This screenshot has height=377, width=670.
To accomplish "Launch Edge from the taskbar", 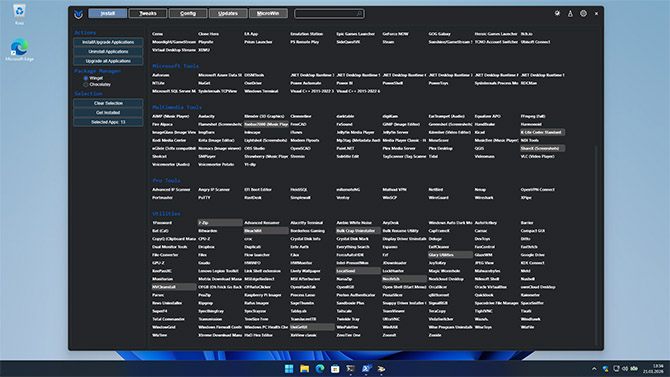I will point(320,368).
